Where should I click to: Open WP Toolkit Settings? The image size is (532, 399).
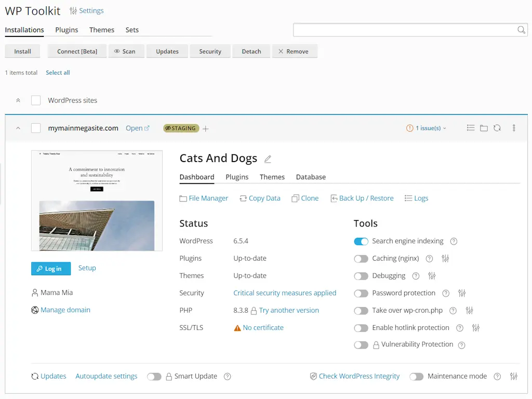[86, 10]
